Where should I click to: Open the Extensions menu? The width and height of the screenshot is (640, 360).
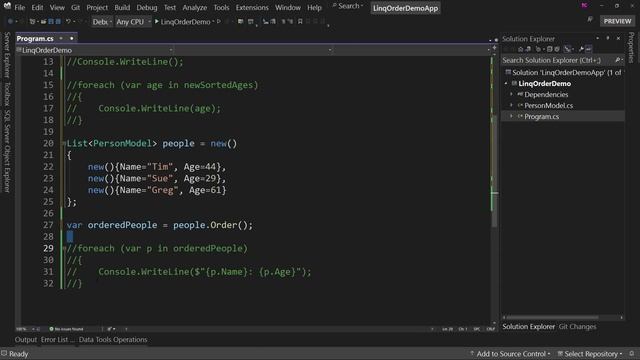[252, 7]
